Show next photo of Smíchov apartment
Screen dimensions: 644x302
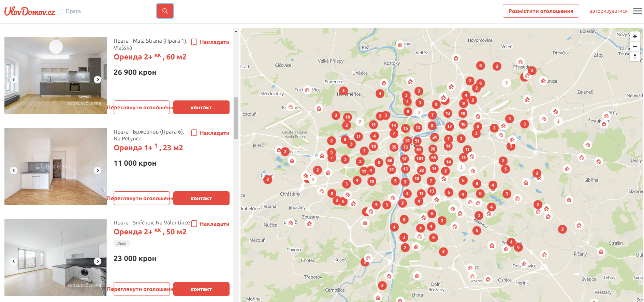coord(98,261)
